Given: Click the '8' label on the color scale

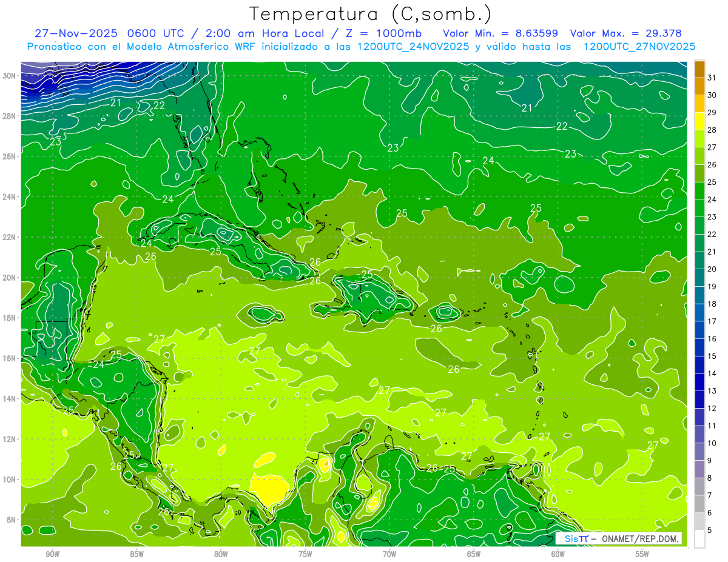Looking at the screenshot, I should pos(711,478).
